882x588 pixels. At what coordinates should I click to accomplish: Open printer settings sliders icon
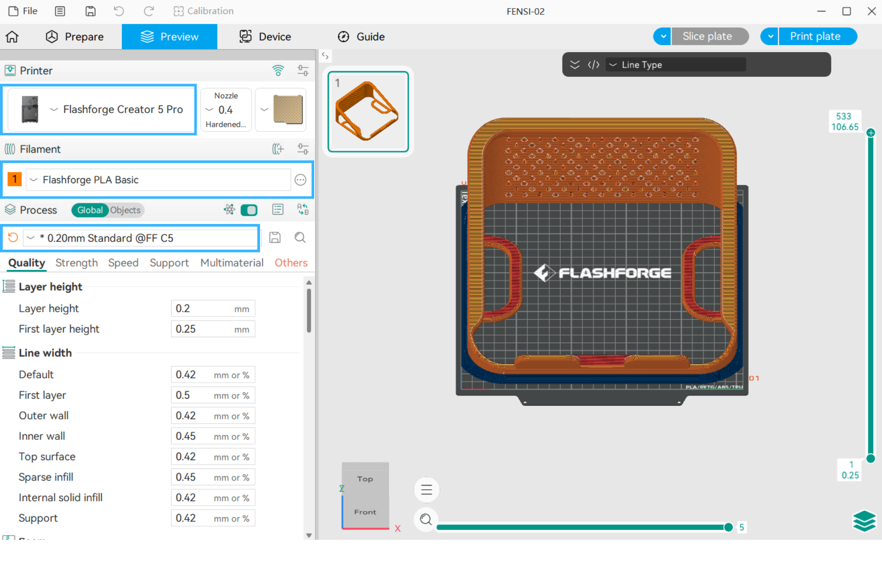pos(303,70)
